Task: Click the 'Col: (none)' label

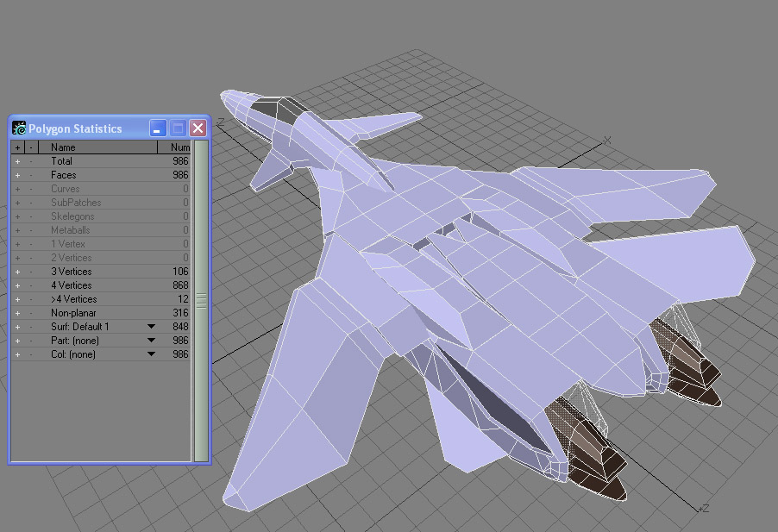Action: click(73, 354)
